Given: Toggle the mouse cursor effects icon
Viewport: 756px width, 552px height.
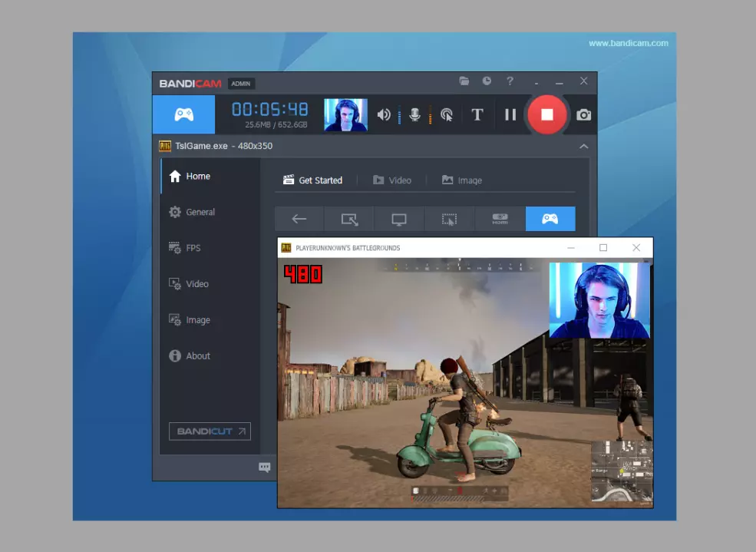Looking at the screenshot, I should 447,114.
